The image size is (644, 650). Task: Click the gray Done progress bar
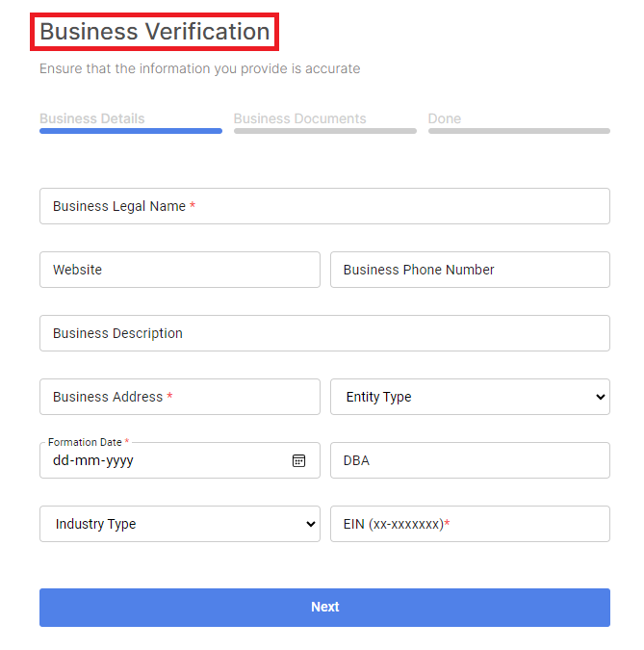tap(519, 131)
